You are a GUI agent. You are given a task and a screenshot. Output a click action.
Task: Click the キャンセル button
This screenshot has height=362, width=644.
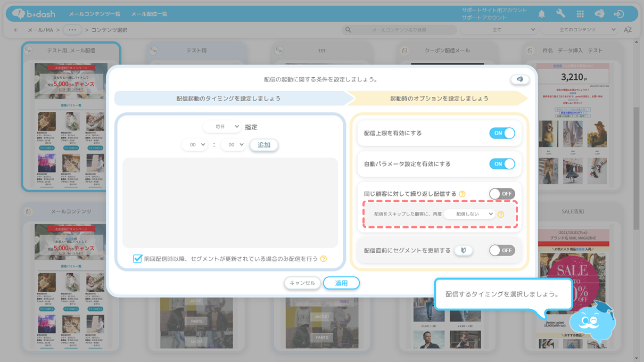tap(302, 283)
